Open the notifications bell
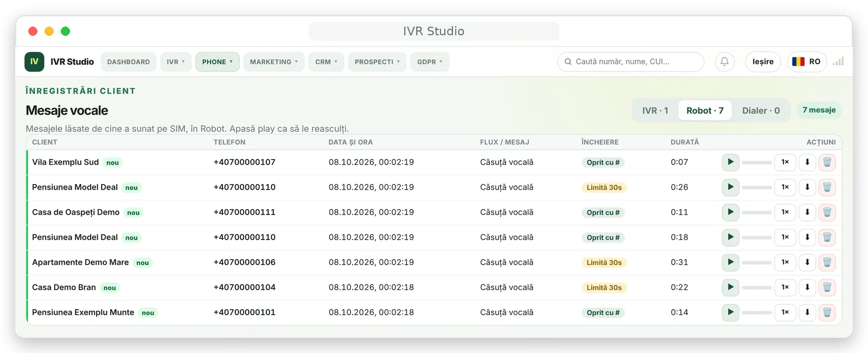 click(725, 62)
